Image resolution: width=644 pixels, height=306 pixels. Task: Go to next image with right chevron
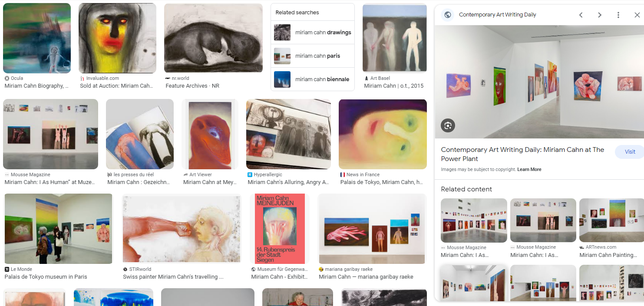[600, 15]
